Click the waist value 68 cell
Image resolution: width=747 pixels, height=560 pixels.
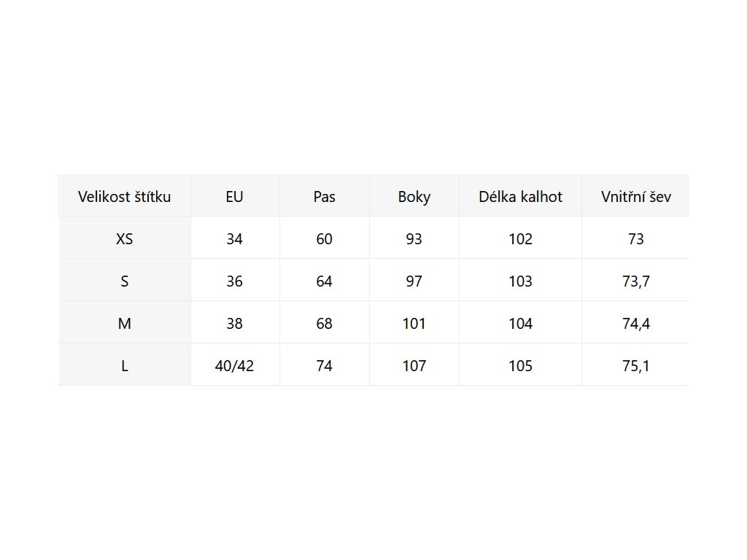click(324, 324)
